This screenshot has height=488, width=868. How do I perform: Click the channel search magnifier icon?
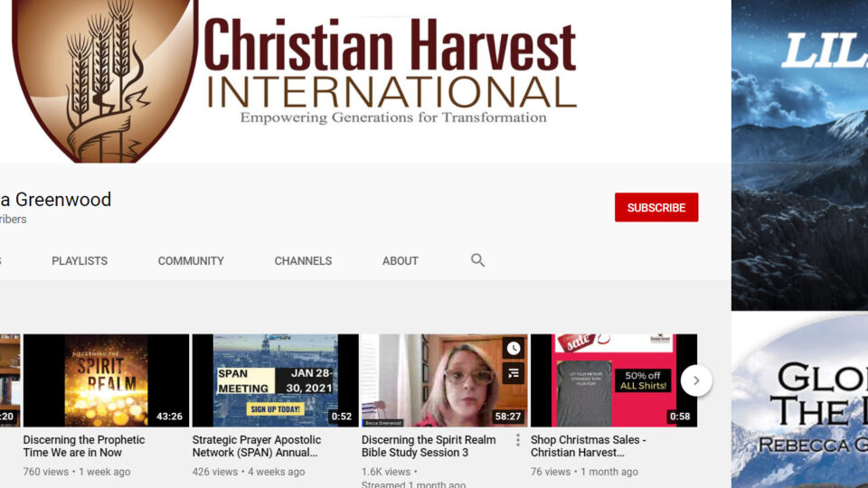[x=477, y=260]
